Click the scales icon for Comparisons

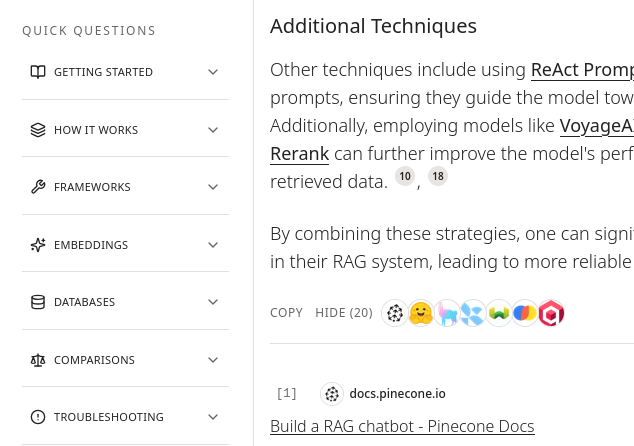tap(38, 360)
